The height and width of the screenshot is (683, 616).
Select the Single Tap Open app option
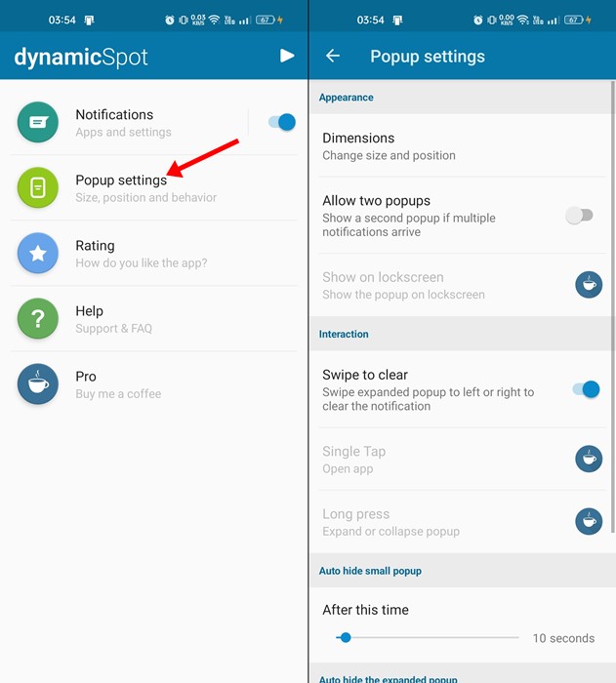coord(462,460)
